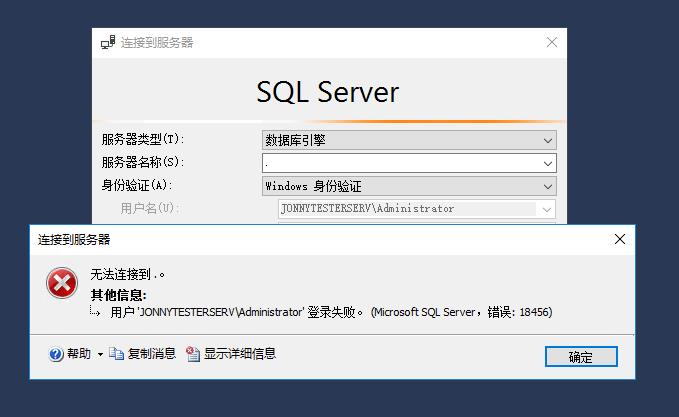This screenshot has width=679, height=417.
Task: Click the login failed error 18456 message
Action: click(x=330, y=312)
